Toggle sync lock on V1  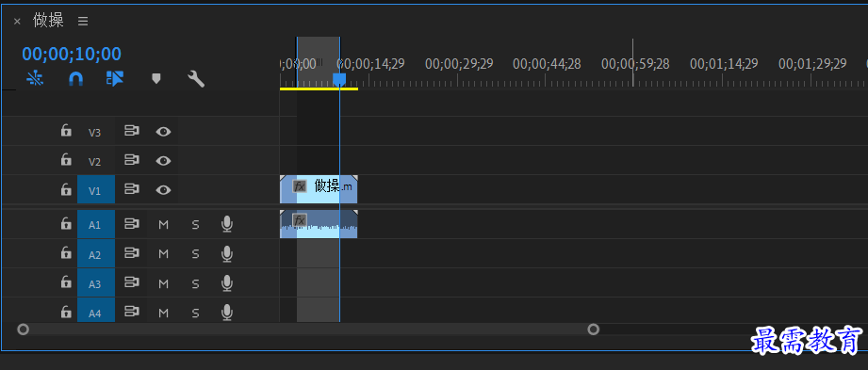(x=132, y=189)
